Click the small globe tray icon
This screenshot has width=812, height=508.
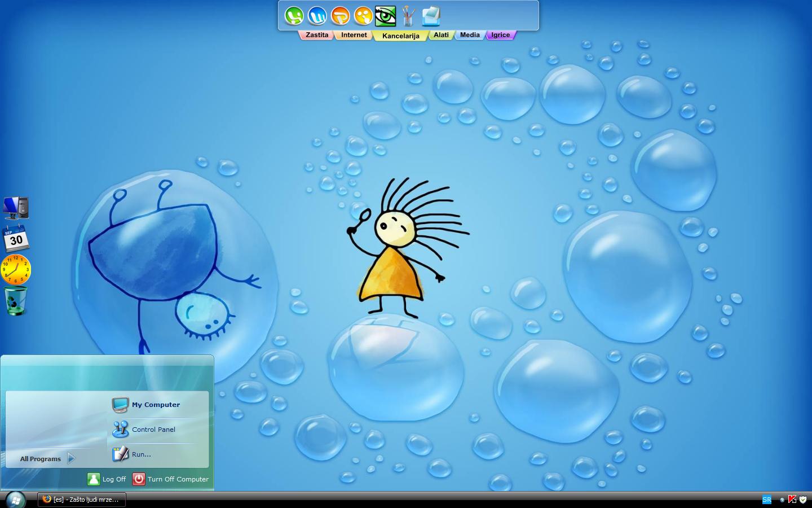pos(782,500)
